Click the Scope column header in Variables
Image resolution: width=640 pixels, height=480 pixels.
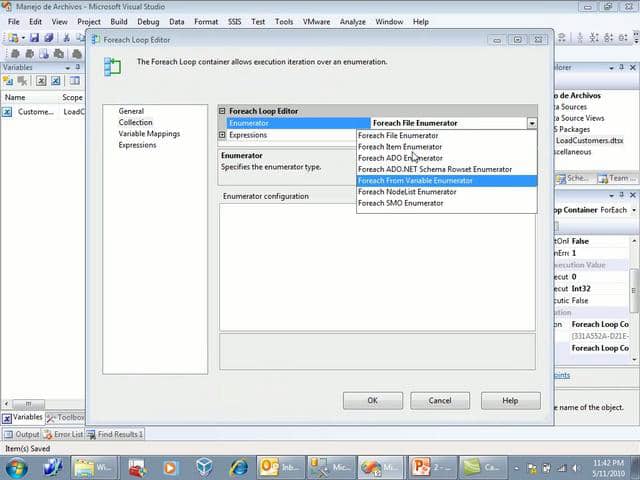(x=72, y=98)
